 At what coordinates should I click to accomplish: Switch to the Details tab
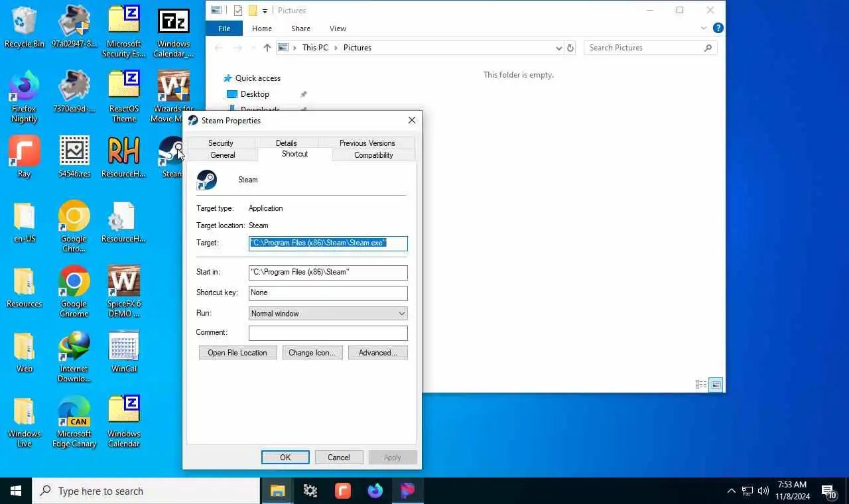click(287, 143)
